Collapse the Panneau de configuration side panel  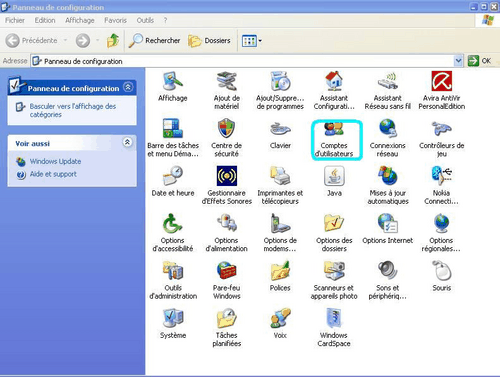click(x=128, y=87)
